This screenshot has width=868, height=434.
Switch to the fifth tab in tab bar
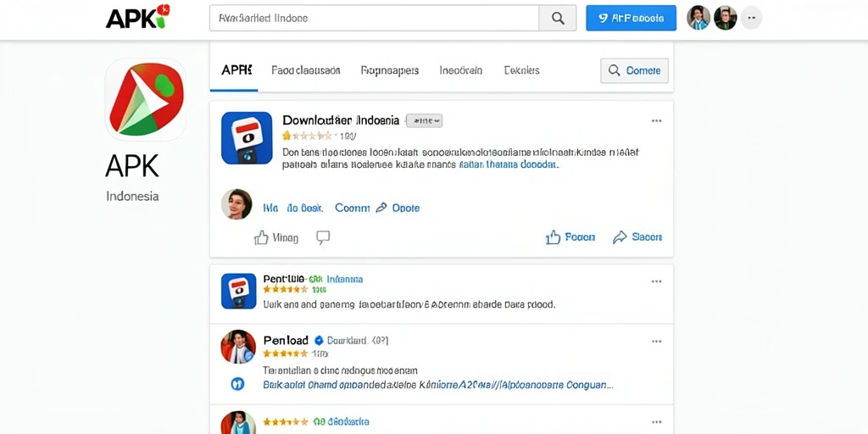(x=521, y=70)
